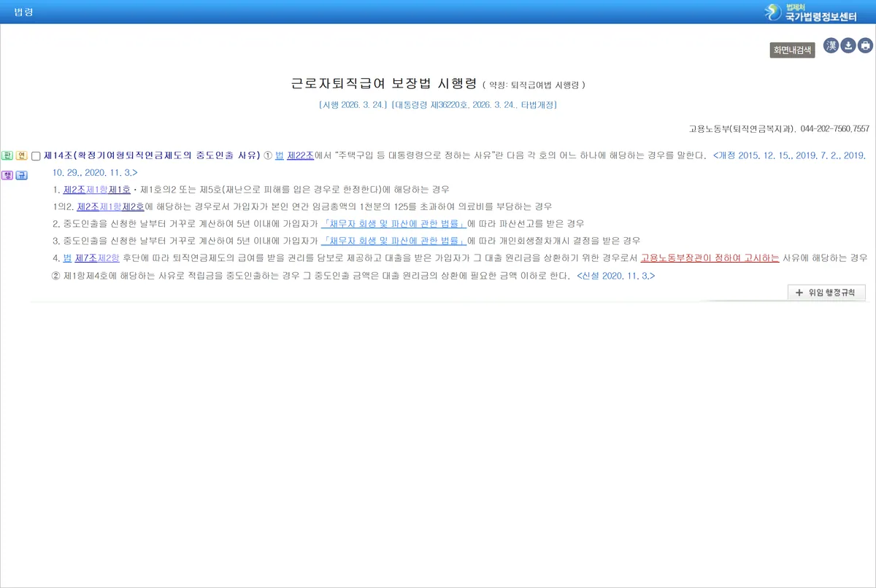Open the 제7조제2항 link in item 4
876x588 pixels.
click(97, 258)
